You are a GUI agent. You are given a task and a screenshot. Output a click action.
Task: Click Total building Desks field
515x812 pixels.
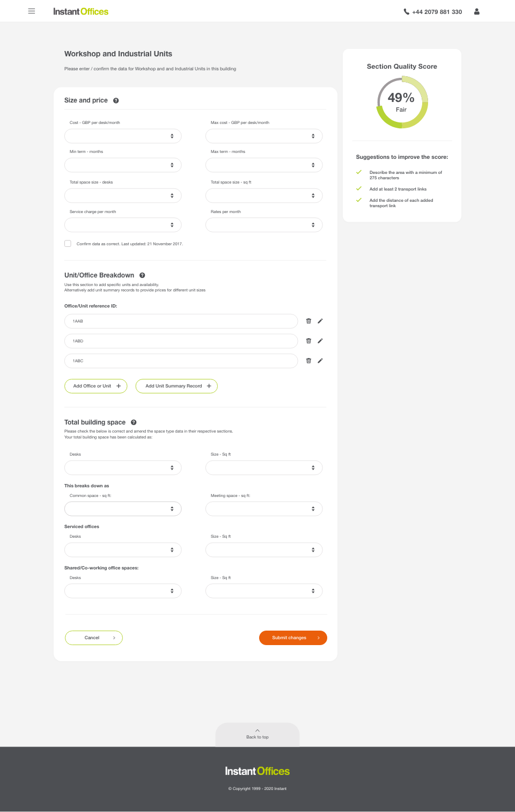pyautogui.click(x=123, y=467)
